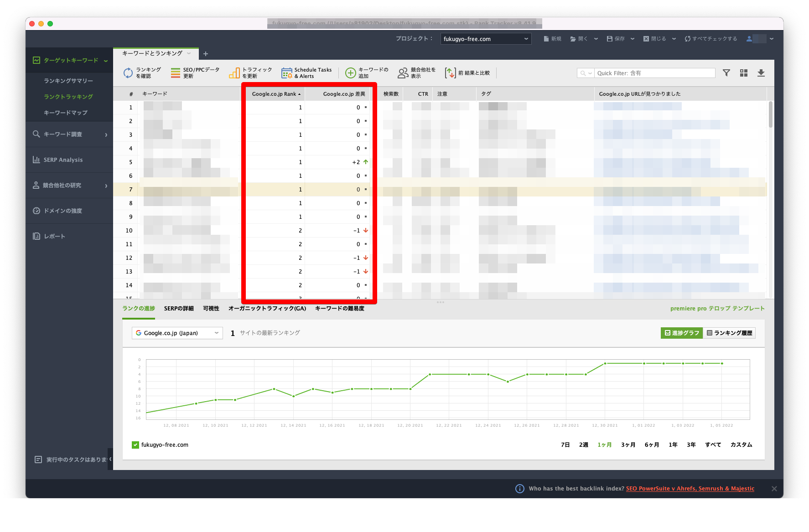
Task: Open the grid column layout icon
Action: [x=744, y=73]
